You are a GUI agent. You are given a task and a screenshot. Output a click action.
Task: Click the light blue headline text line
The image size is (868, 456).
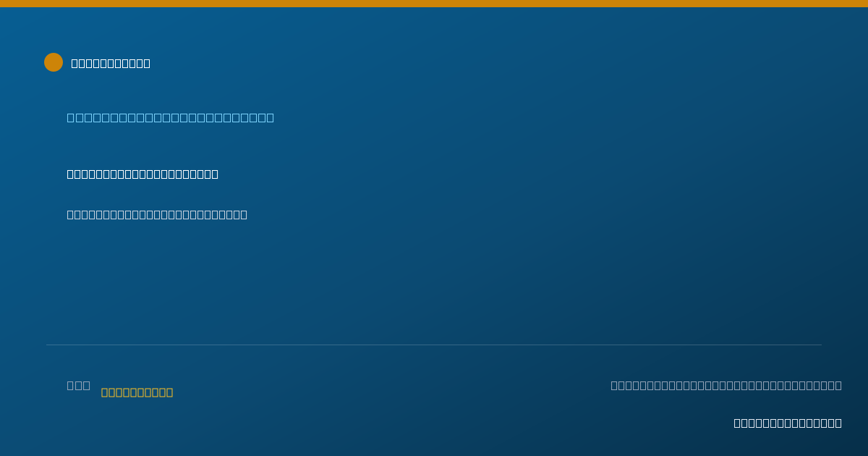(171, 117)
